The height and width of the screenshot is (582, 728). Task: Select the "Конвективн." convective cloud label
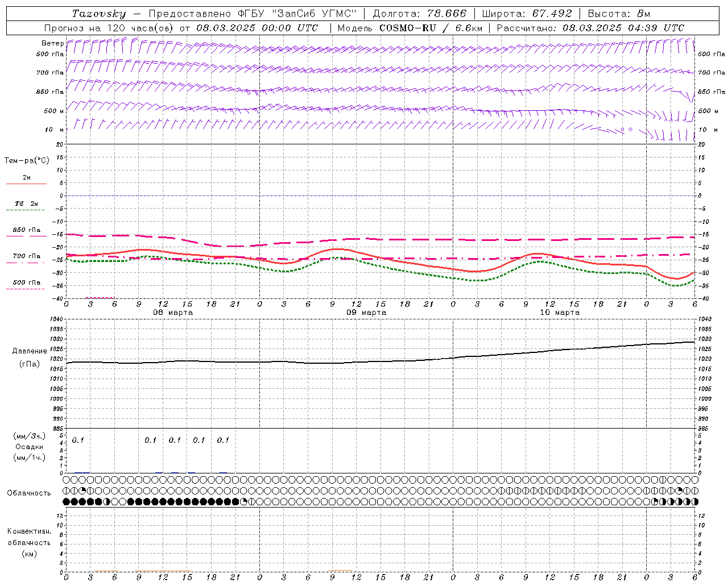(x=30, y=531)
